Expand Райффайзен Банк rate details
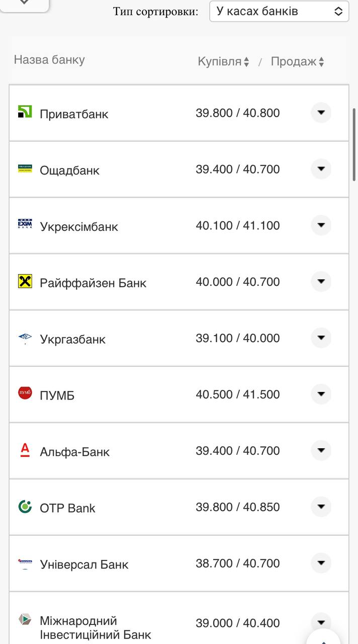358x644 pixels. [321, 281]
